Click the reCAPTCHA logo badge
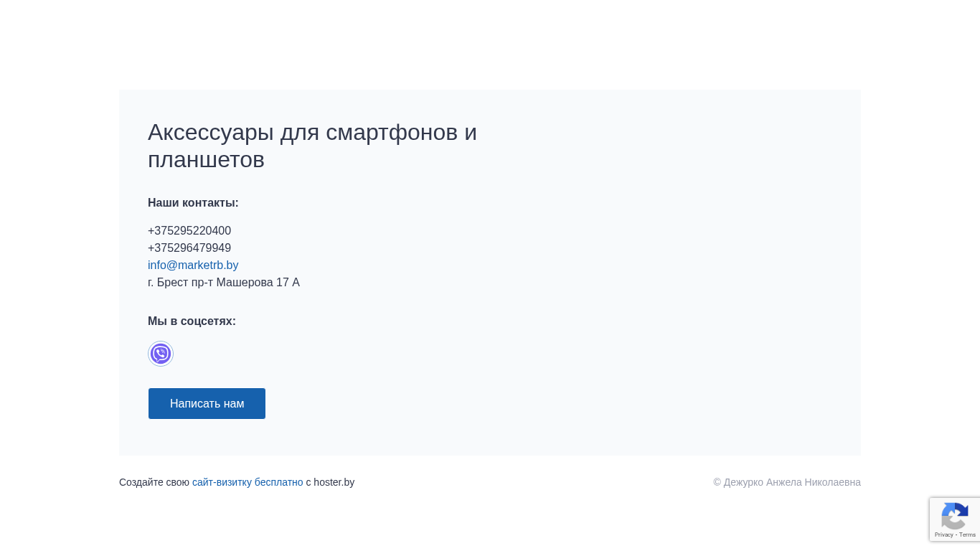 tap(955, 516)
